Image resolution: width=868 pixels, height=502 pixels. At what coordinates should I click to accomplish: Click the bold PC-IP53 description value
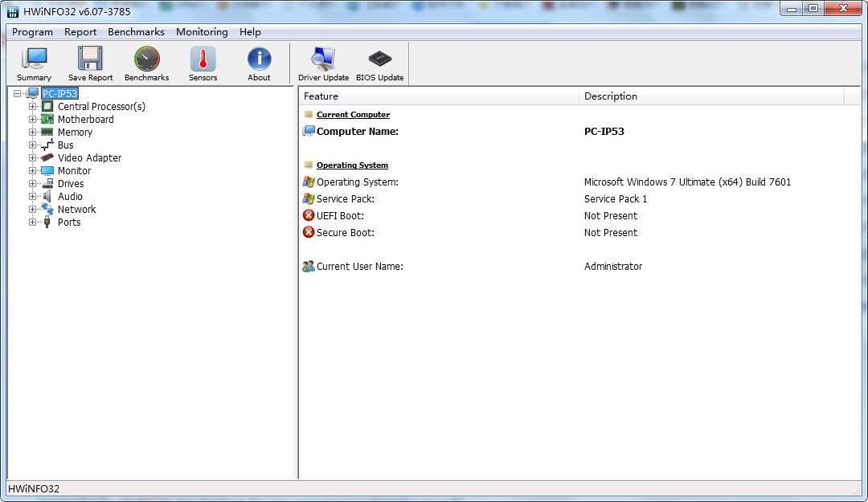tap(604, 131)
